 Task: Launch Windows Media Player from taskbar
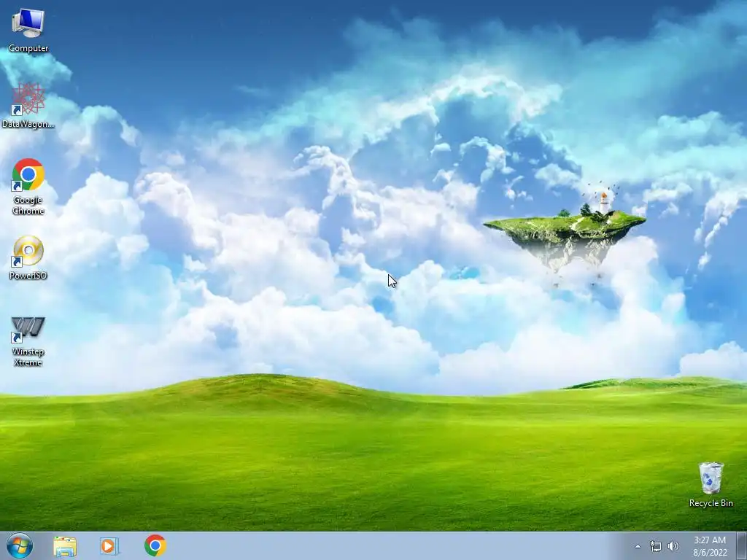pyautogui.click(x=109, y=546)
